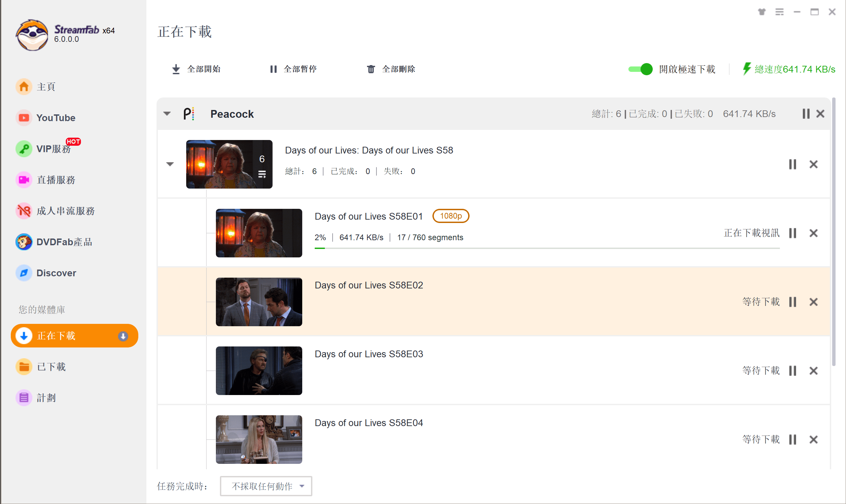Click the S58E04 thumbnail
This screenshot has width=846, height=504.
(259, 440)
